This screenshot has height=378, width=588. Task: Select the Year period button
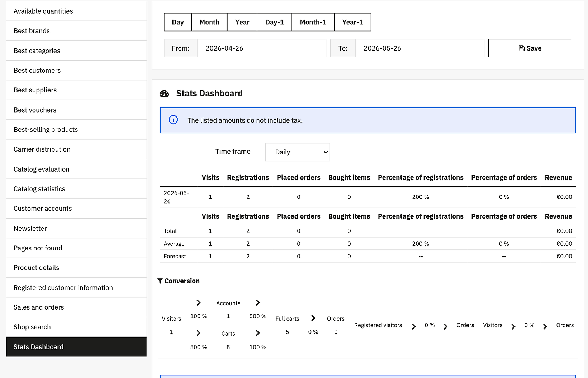click(242, 22)
